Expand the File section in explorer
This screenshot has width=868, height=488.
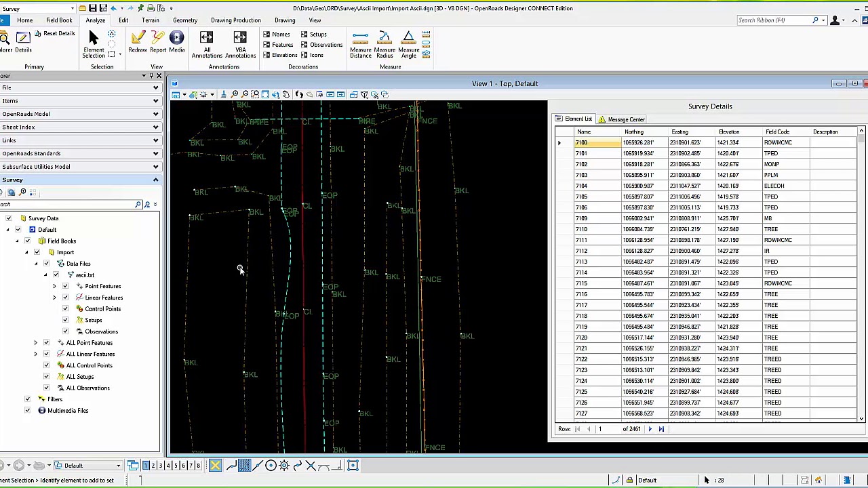(x=80, y=87)
